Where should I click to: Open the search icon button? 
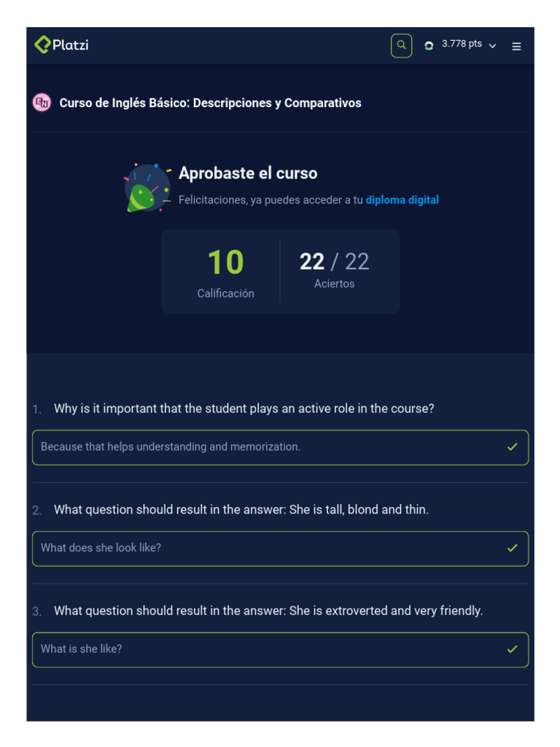coord(401,45)
